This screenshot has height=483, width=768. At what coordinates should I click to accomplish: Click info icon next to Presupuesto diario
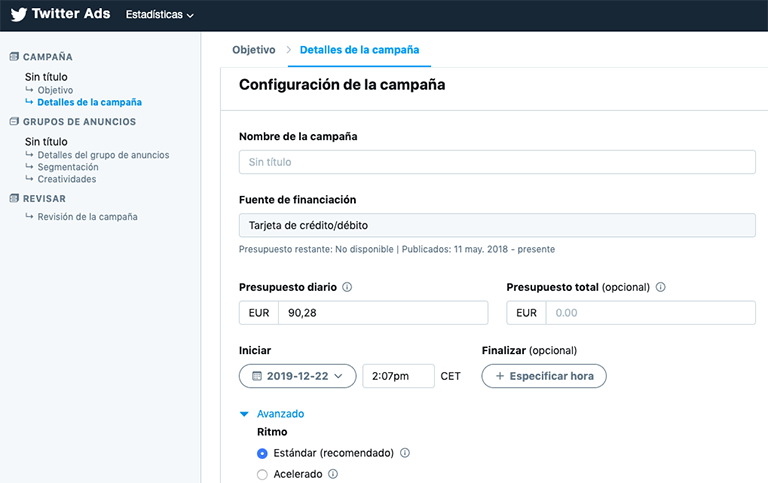point(347,287)
